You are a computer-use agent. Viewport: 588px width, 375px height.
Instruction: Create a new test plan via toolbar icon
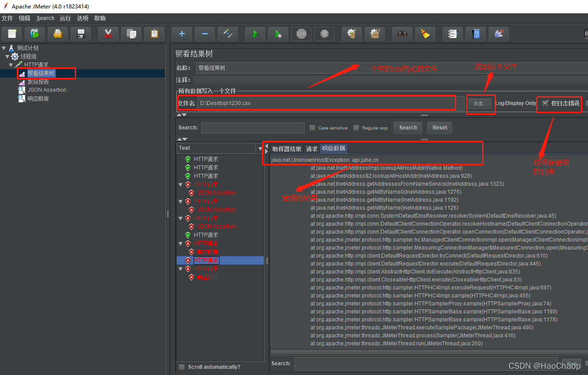[x=12, y=34]
